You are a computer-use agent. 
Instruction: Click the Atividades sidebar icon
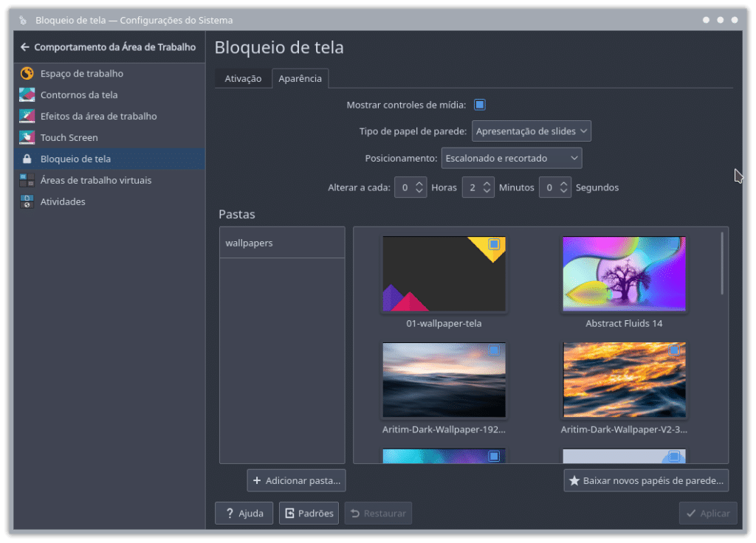27,202
